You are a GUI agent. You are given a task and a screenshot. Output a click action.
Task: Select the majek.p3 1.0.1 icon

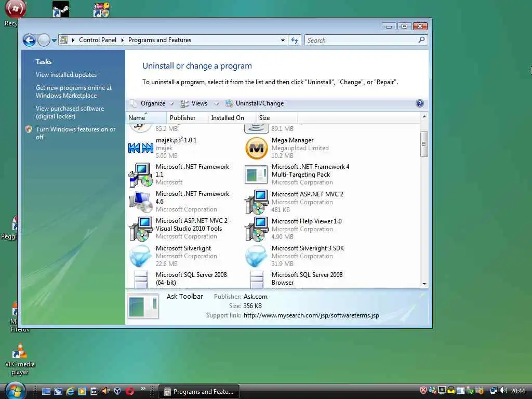click(x=140, y=148)
